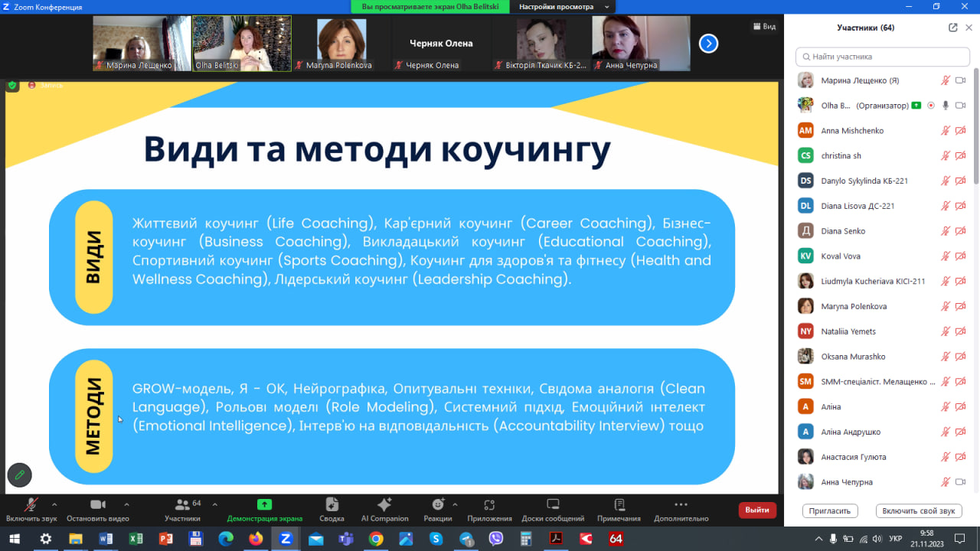Viewport: 980px width, 551px height.
Task: Click the Apps (Приложения) icon
Action: pyautogui.click(x=489, y=509)
